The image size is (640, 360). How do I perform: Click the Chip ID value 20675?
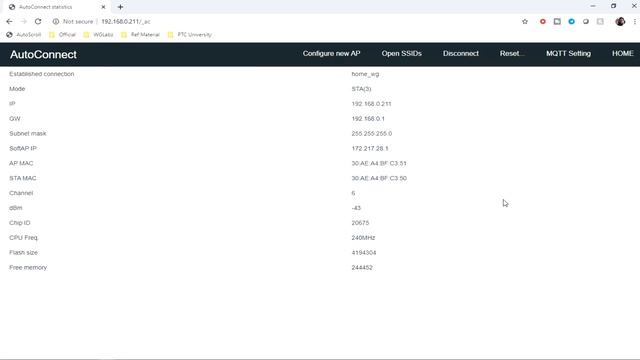click(x=360, y=223)
